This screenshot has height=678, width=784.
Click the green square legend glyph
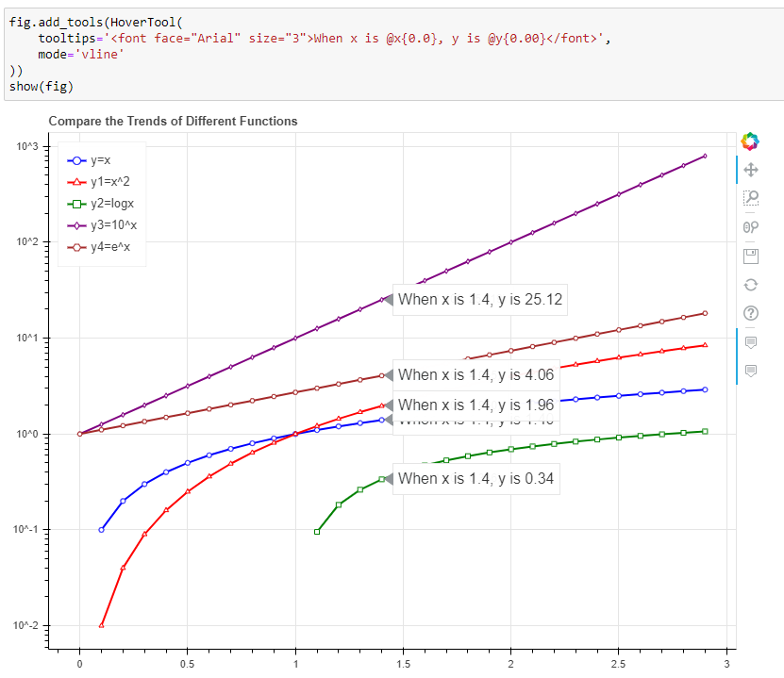tap(76, 204)
